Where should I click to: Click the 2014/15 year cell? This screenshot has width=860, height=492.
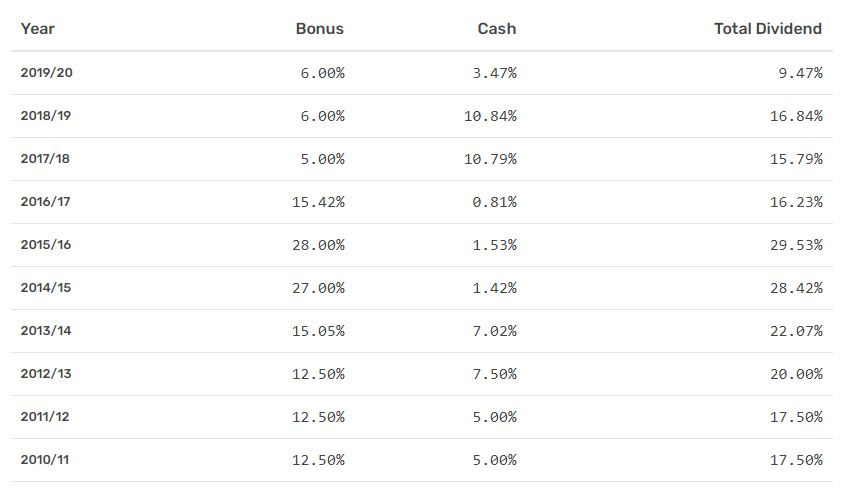point(46,288)
